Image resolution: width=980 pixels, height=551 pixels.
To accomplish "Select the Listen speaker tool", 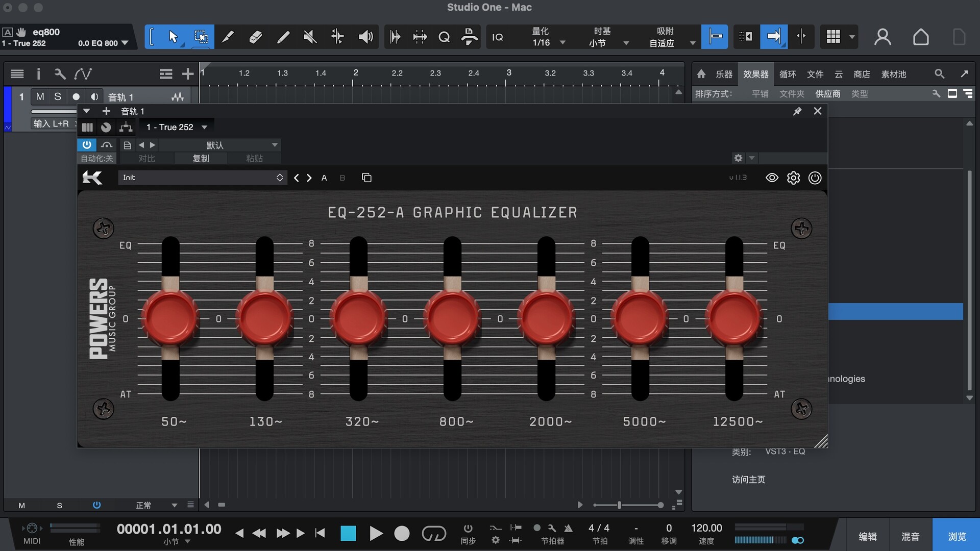I will click(x=365, y=37).
